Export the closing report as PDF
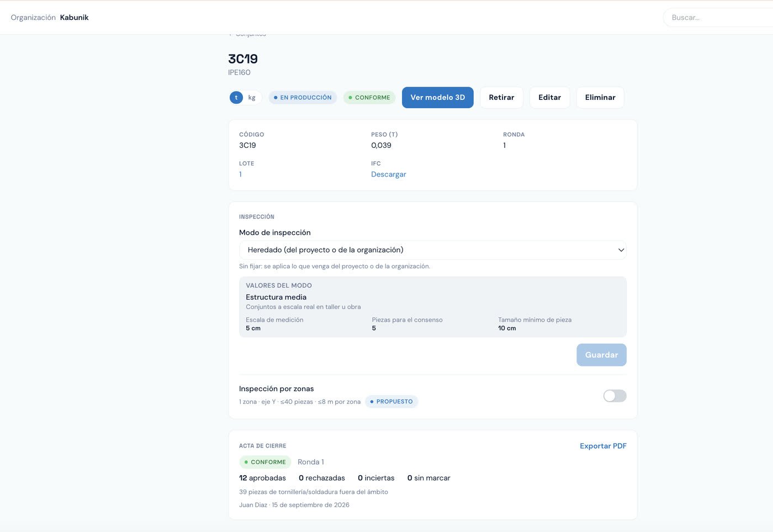 [x=603, y=446]
